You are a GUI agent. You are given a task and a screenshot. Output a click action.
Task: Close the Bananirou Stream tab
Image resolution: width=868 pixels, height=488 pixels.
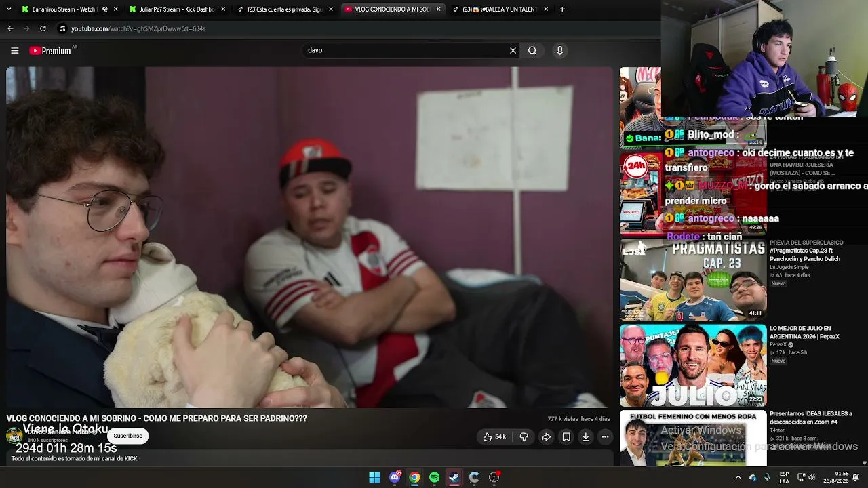click(x=115, y=9)
